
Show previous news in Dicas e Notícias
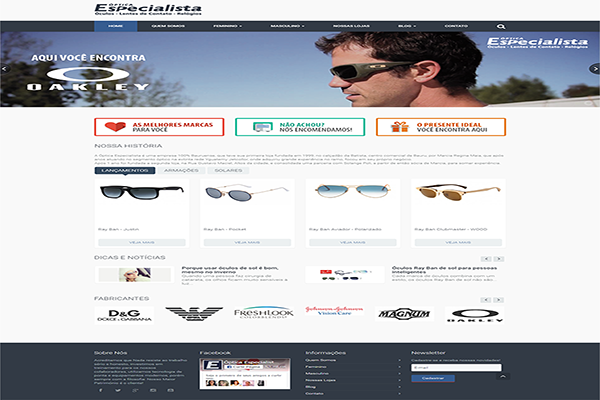[x=486, y=259]
